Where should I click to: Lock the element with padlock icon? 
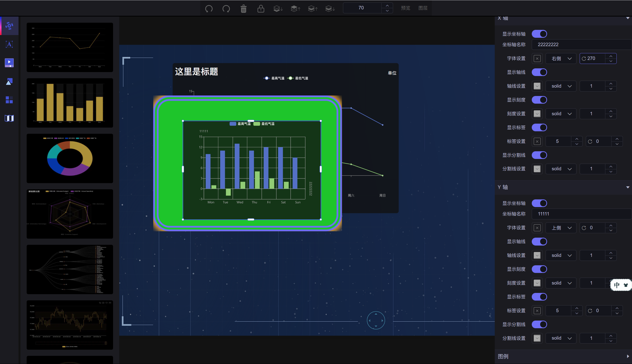tap(261, 9)
